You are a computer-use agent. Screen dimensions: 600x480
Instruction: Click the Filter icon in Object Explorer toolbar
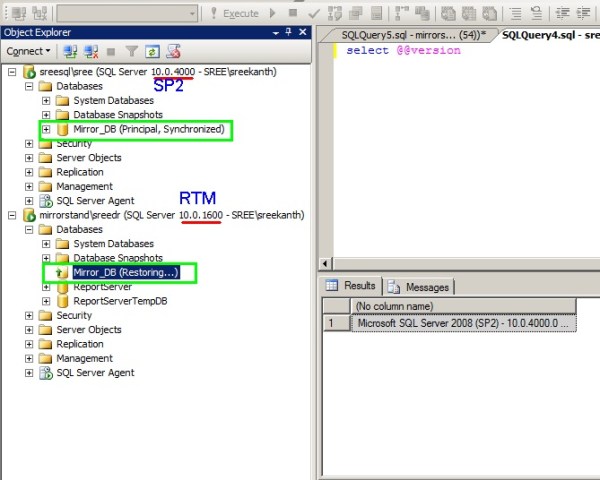tap(131, 51)
